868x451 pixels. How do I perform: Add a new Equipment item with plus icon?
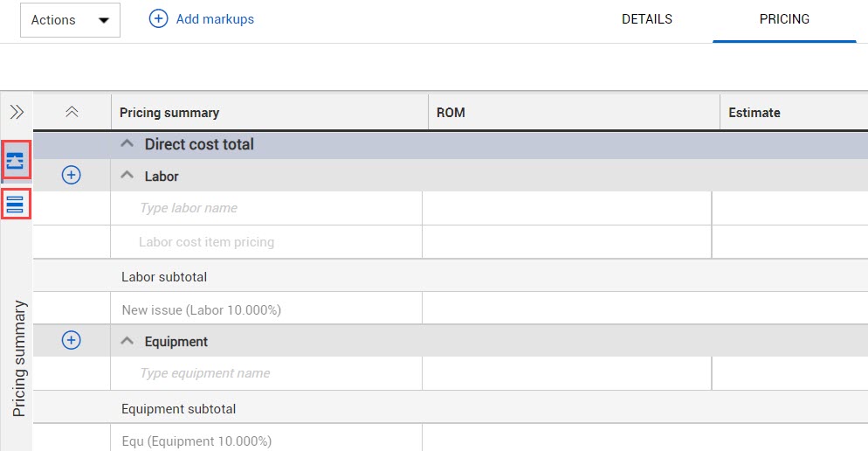(71, 340)
